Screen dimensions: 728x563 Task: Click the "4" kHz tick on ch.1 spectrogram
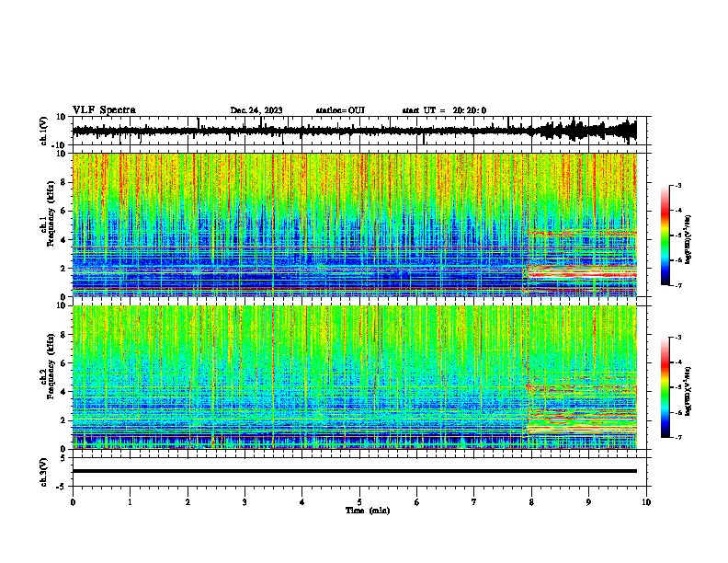tap(64, 240)
